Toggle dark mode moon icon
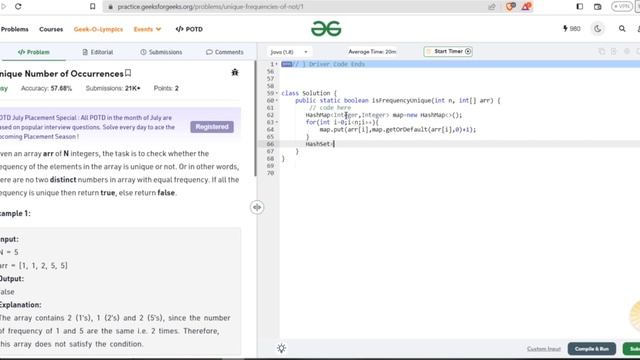This screenshot has width=640, height=360. 598,29
